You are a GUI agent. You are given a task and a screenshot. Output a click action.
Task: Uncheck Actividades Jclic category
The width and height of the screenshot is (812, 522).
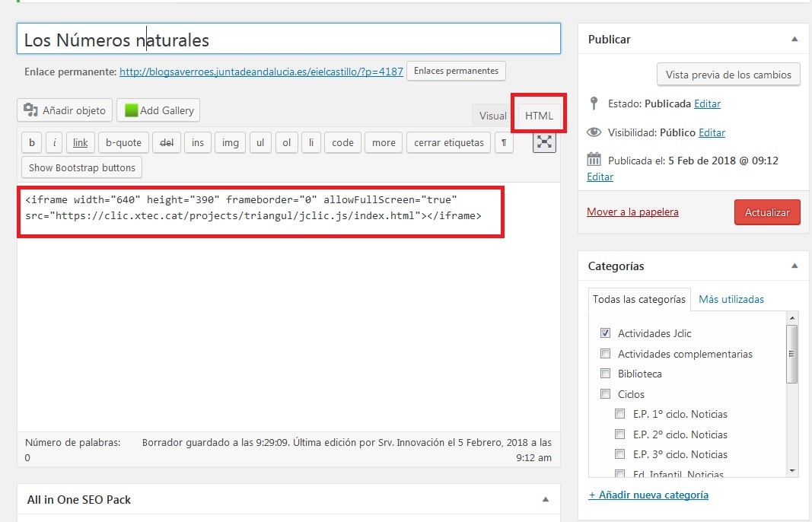(605, 333)
